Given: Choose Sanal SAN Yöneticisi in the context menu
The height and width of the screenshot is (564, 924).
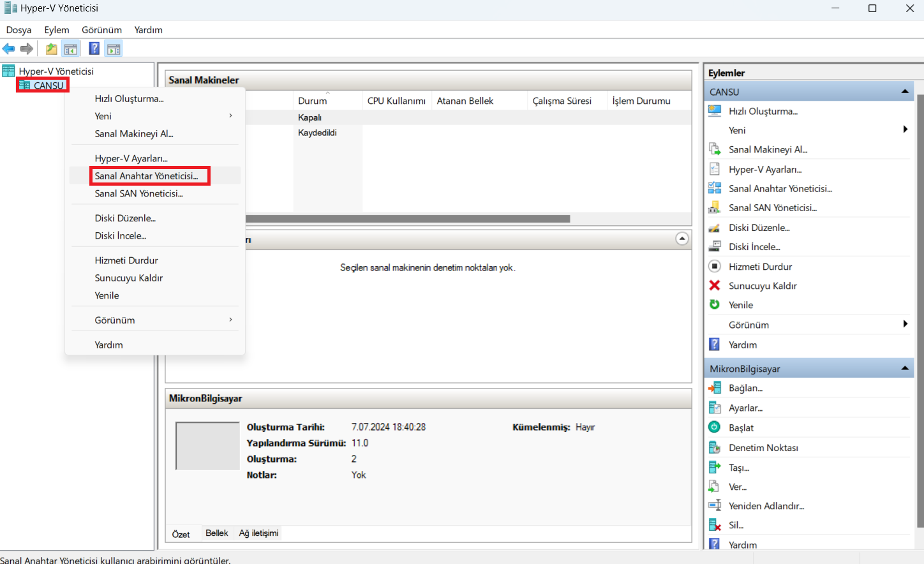Looking at the screenshot, I should 155,193.
